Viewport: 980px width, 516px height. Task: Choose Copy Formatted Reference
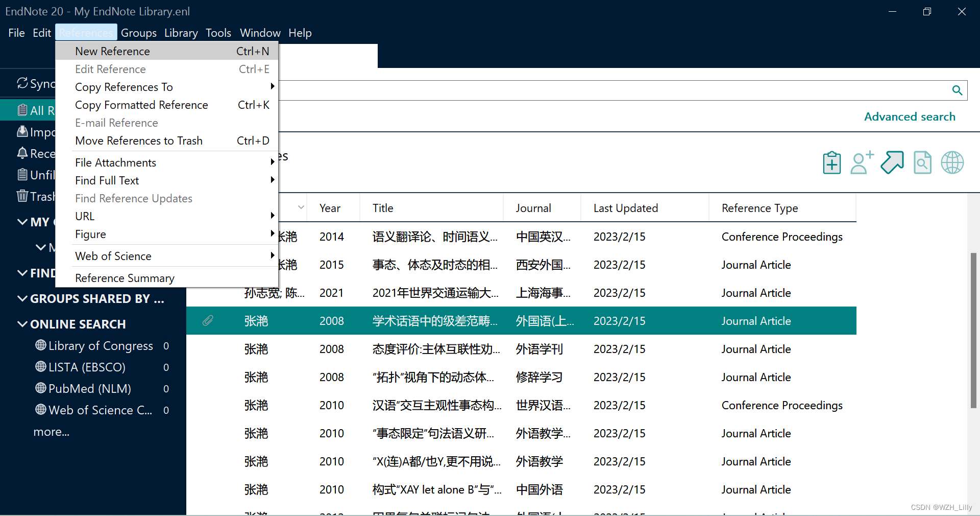(167, 105)
